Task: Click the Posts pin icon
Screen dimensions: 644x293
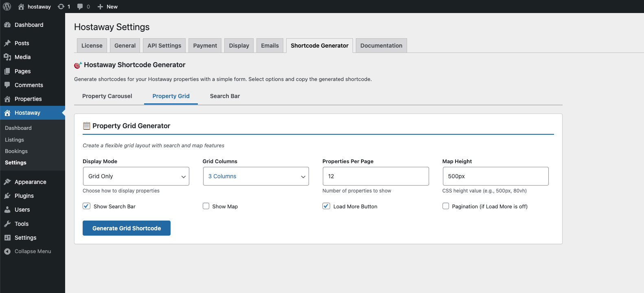Action: [x=7, y=43]
